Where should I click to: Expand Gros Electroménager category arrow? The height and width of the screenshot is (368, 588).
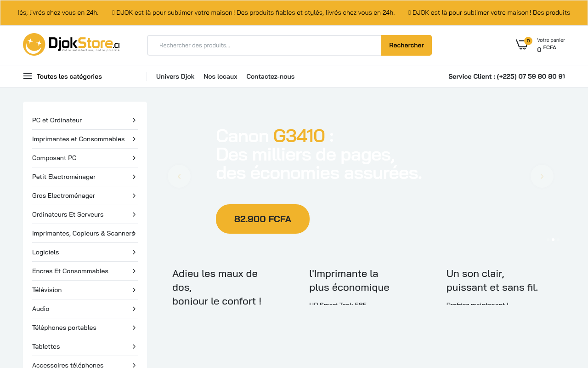click(134, 195)
